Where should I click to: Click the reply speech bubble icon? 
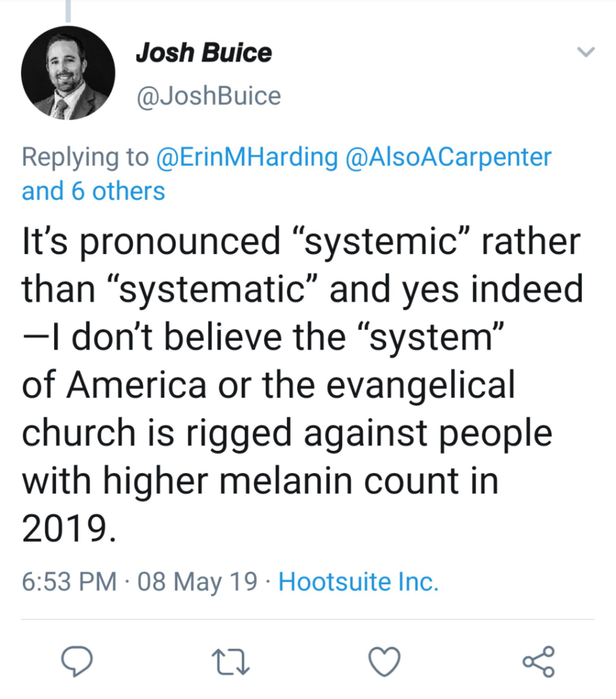coord(76,661)
